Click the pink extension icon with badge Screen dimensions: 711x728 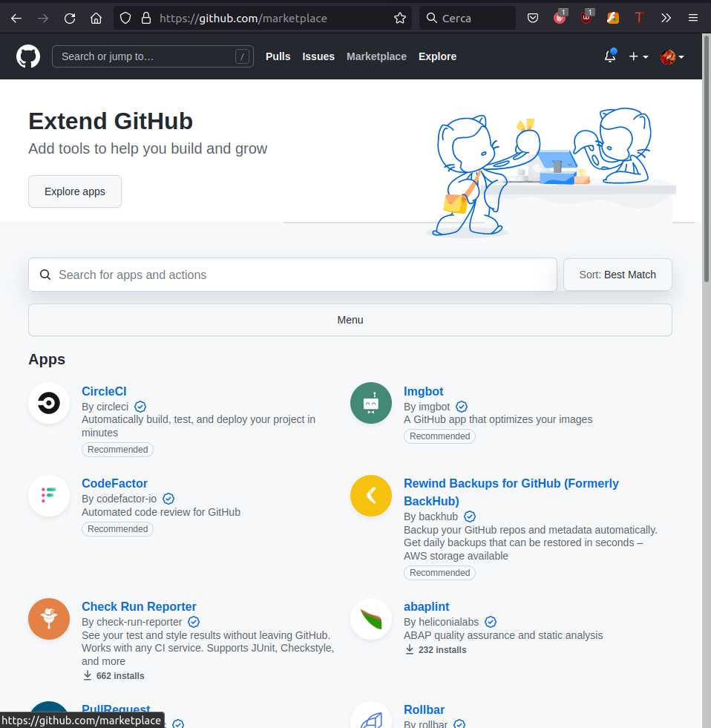click(560, 18)
